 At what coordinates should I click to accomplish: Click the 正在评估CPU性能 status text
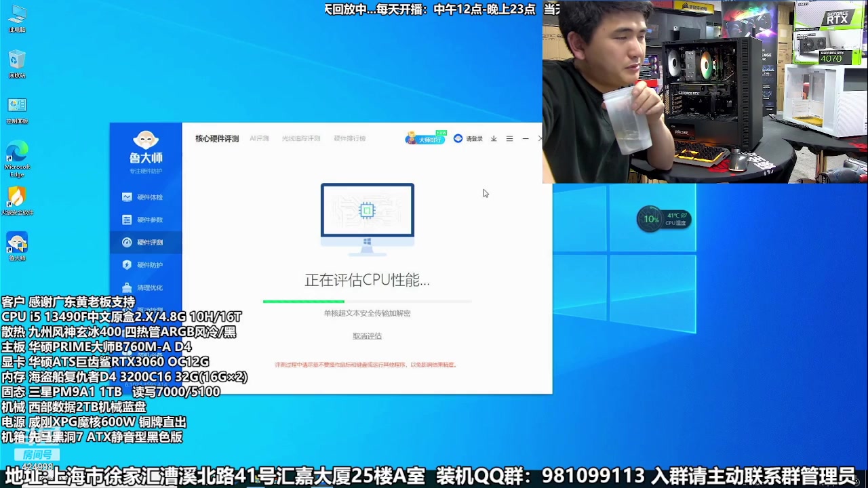point(367,280)
